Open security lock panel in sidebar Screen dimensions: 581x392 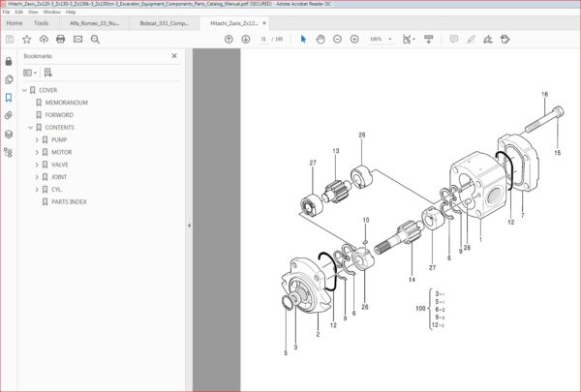click(9, 62)
